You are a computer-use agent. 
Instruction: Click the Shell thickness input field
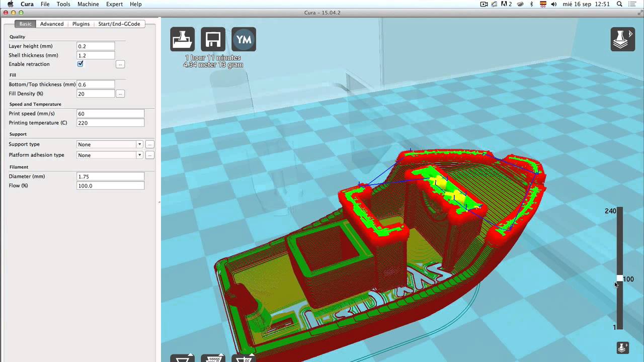click(96, 55)
